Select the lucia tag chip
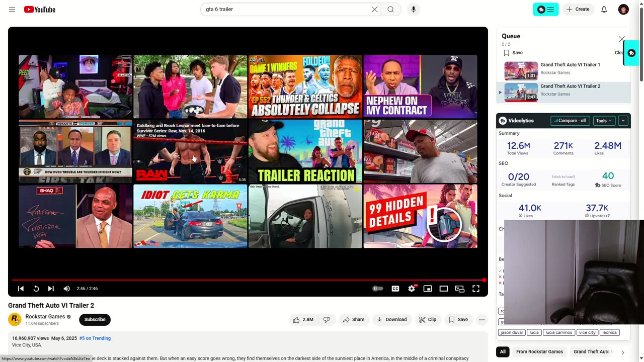 pyautogui.click(x=534, y=332)
